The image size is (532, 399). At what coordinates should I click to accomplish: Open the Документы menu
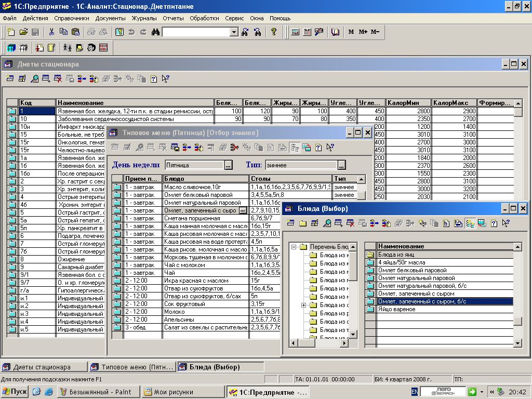pos(110,18)
